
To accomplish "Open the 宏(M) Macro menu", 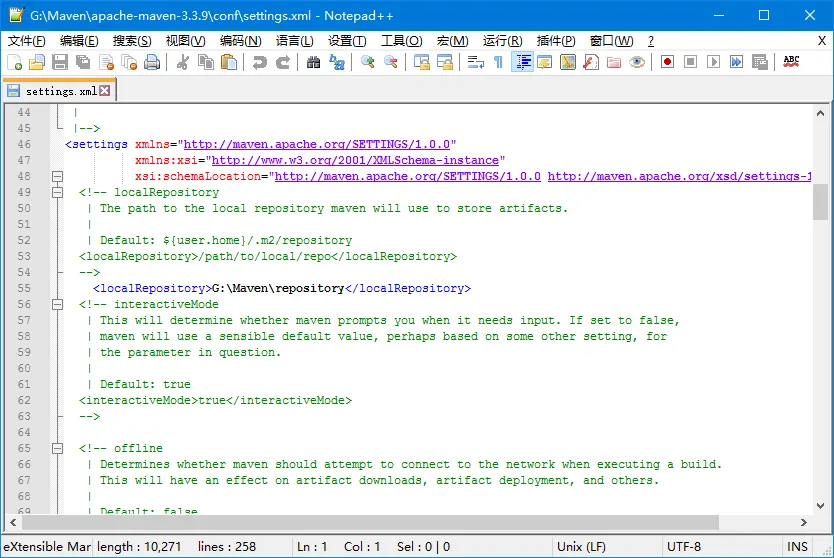I will click(452, 41).
